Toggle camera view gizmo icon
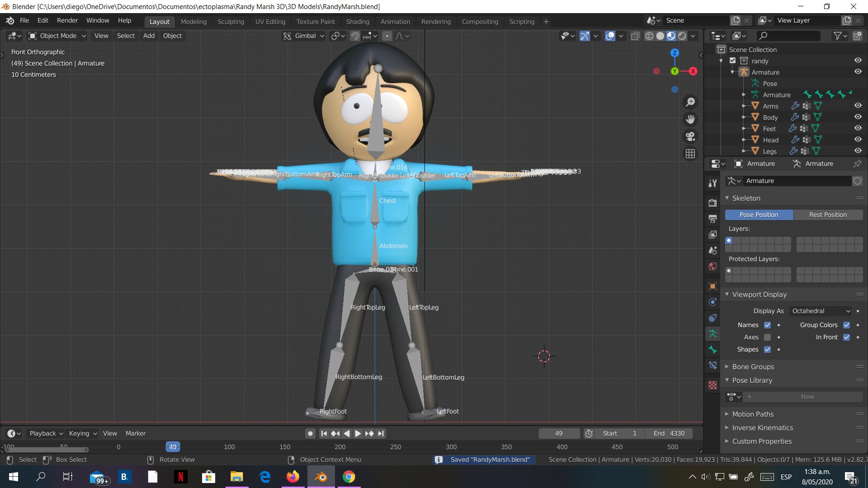Image resolution: width=868 pixels, height=488 pixels. coord(690,136)
